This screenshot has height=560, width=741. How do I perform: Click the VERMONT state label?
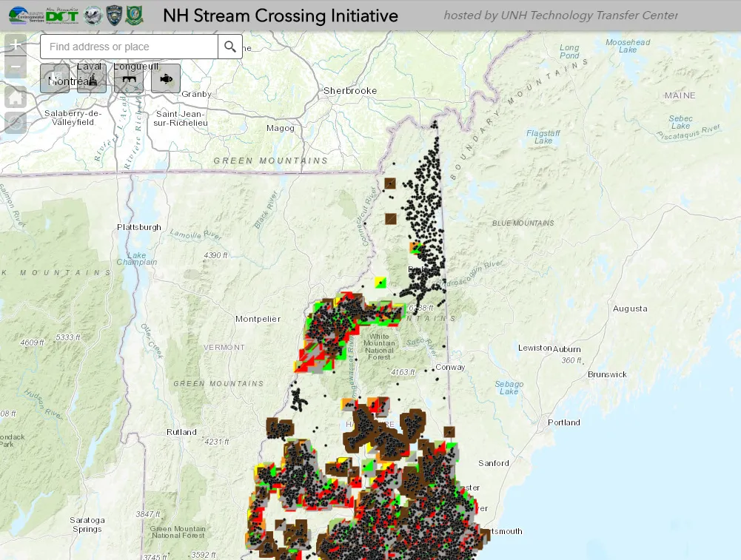(x=224, y=347)
